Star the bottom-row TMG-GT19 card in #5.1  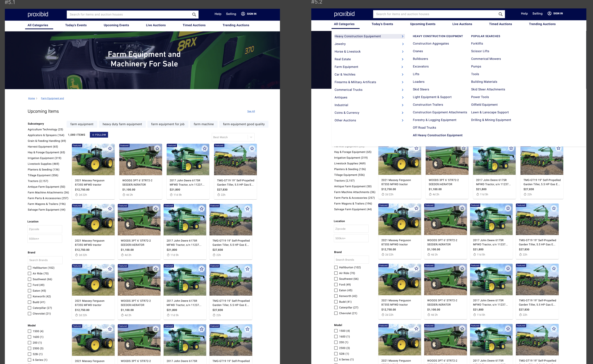[247, 329]
